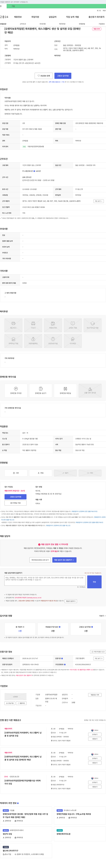Click info icon beside 고용24 입사지원 count
Image resolution: width=106 pixels, height=868 pixels.
(92, 627)
